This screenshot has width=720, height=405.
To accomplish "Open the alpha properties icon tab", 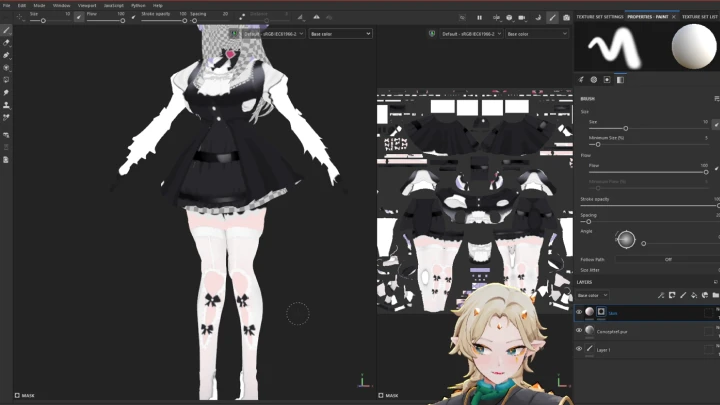I will [x=594, y=79].
